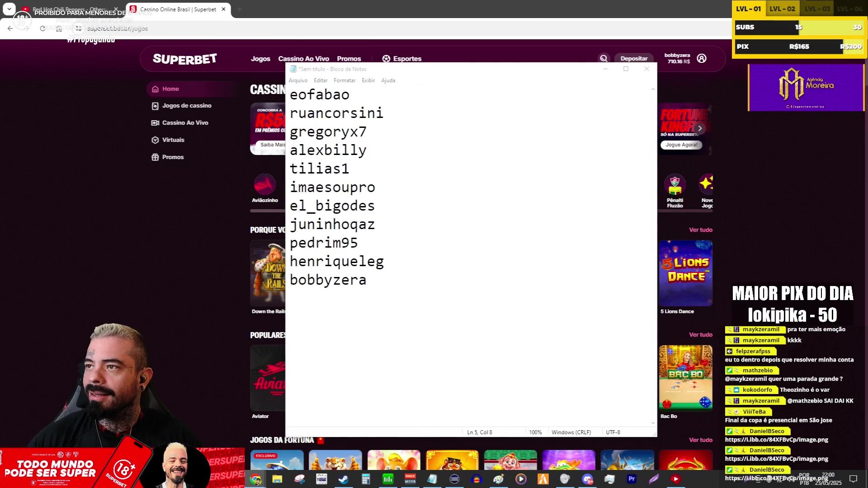This screenshot has width=868, height=488.
Task: Open Voicemeeter from the taskbar
Action: tap(410, 479)
